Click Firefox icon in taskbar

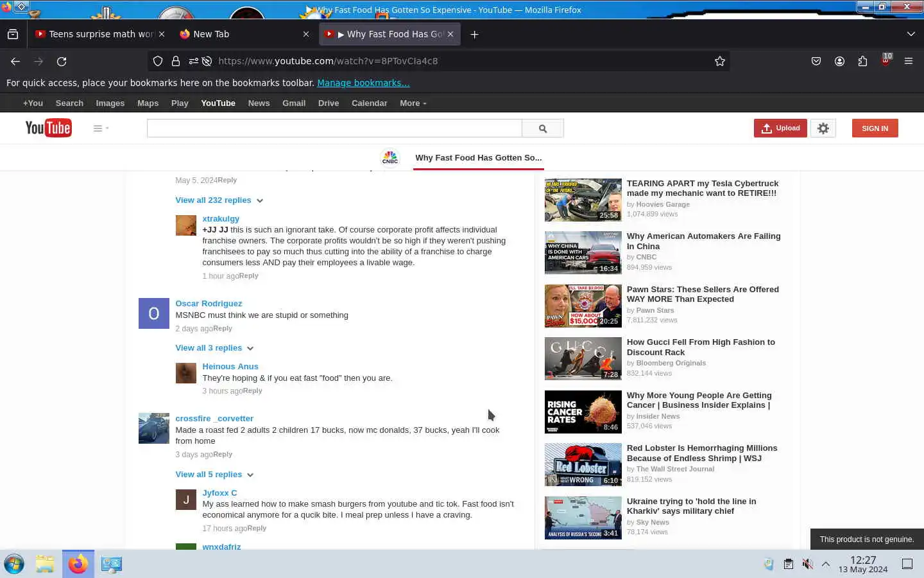[78, 564]
